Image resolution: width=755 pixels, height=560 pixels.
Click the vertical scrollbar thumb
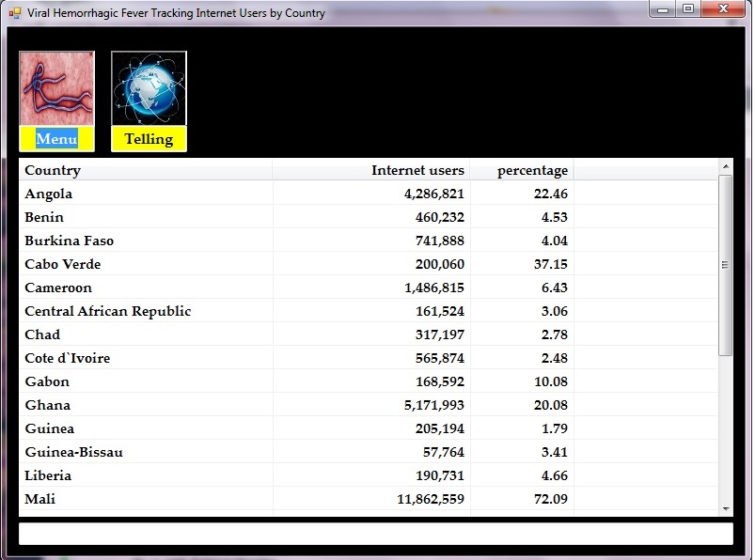coord(725,265)
